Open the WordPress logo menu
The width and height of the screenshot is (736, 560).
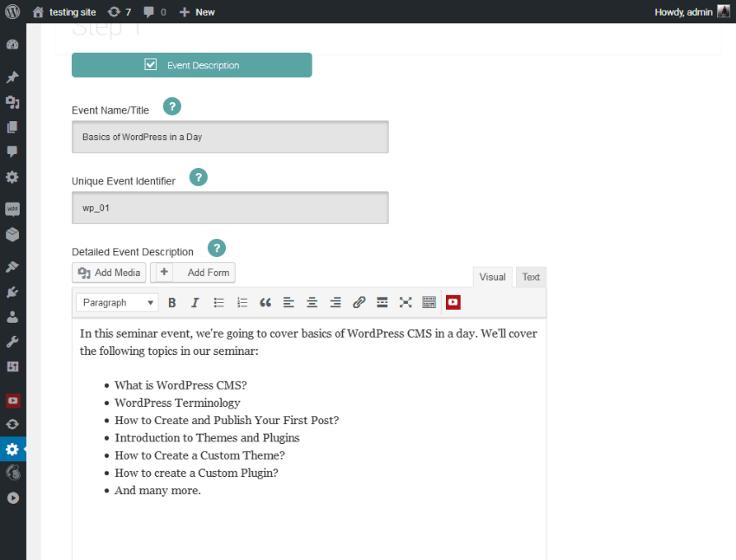click(13, 12)
